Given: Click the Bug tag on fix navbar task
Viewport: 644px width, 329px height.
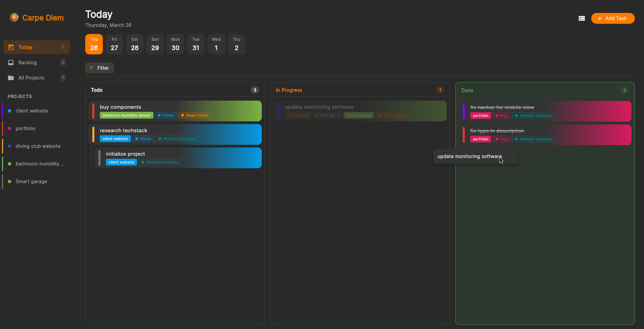Looking at the screenshot, I should point(501,116).
